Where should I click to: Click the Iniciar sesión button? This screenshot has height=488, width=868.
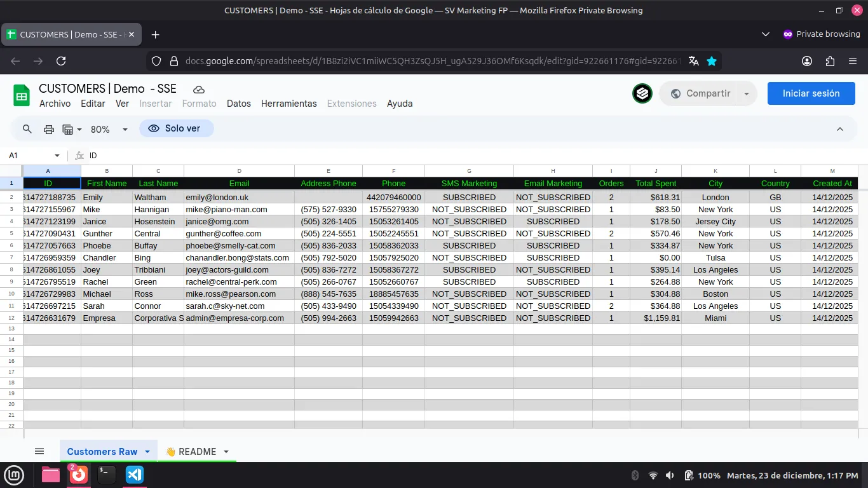(x=811, y=93)
